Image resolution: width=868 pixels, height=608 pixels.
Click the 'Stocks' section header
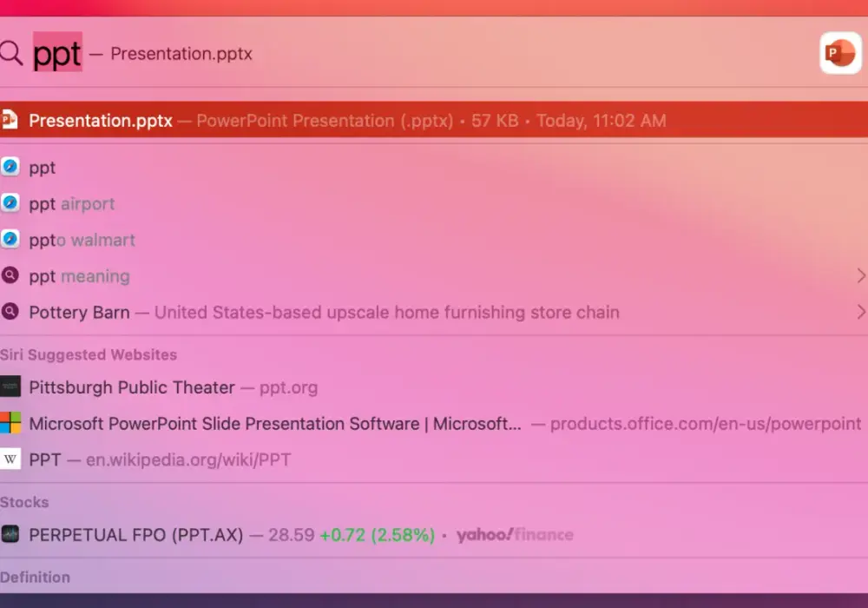coord(24,502)
